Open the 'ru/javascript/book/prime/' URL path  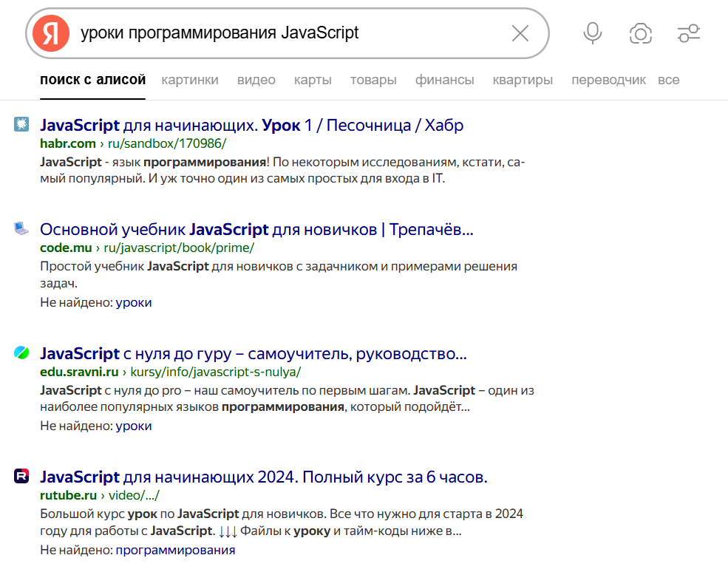(x=179, y=248)
